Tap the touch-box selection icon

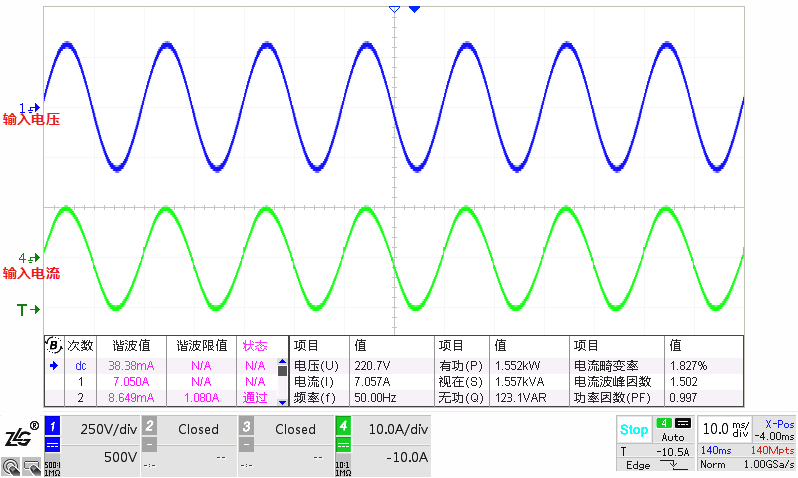tap(32, 466)
